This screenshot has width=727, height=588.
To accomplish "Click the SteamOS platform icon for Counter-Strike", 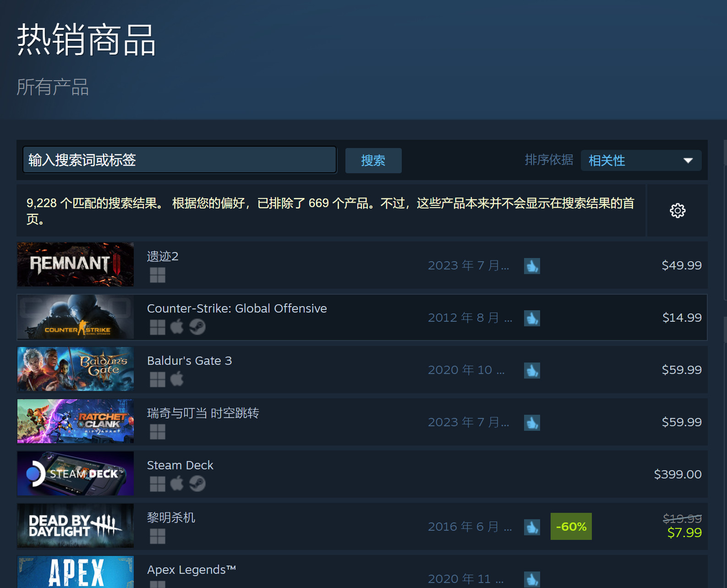I will [x=197, y=327].
